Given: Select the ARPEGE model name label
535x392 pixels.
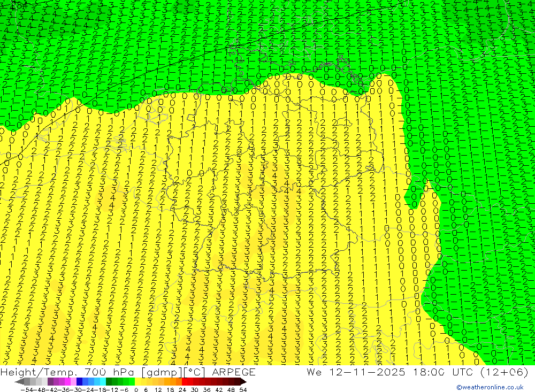Looking at the screenshot, I should pyautogui.click(x=233, y=372).
